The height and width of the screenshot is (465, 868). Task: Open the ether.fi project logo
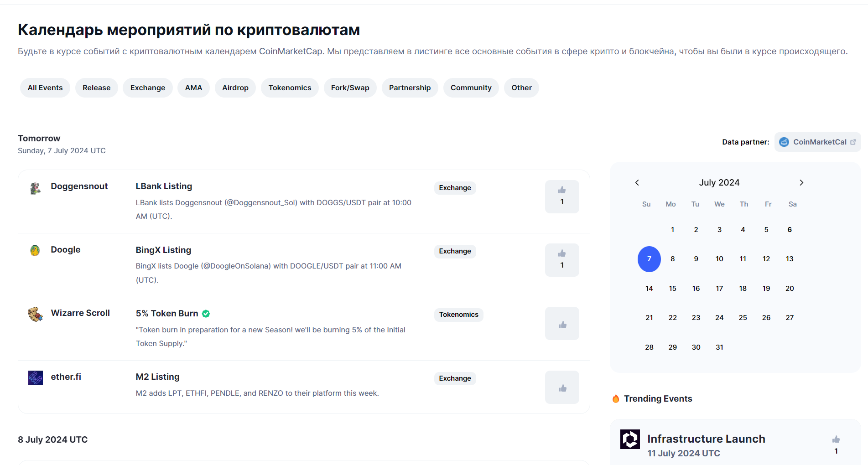[x=35, y=377]
